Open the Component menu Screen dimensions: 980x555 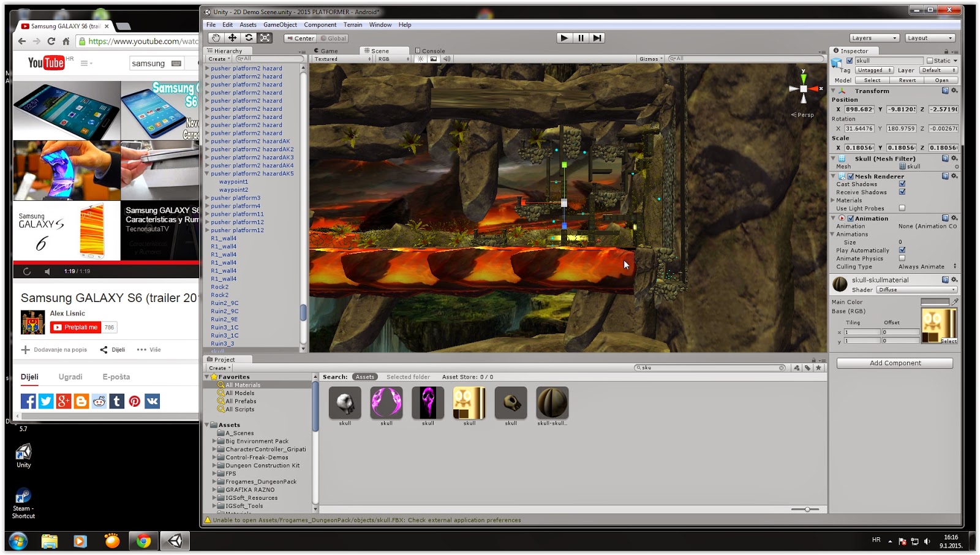click(x=320, y=25)
